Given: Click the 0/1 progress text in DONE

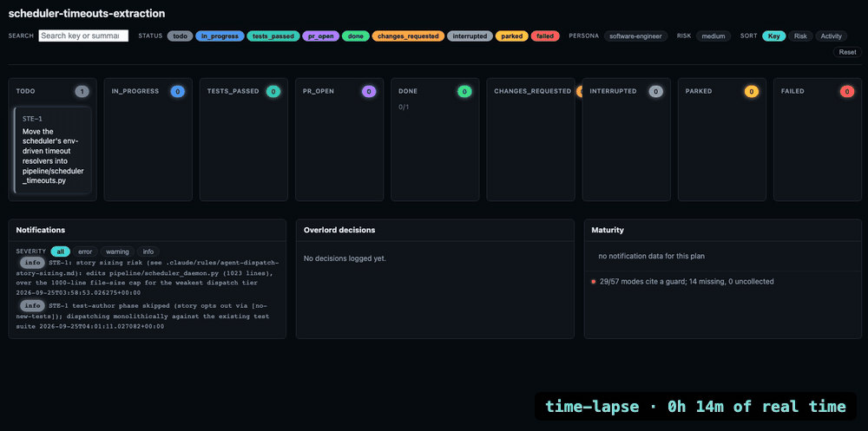Looking at the screenshot, I should [404, 107].
